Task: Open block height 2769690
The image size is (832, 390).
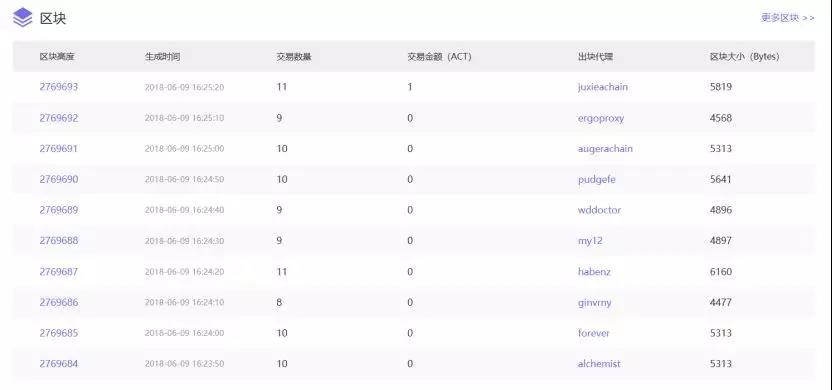Action: pos(58,179)
